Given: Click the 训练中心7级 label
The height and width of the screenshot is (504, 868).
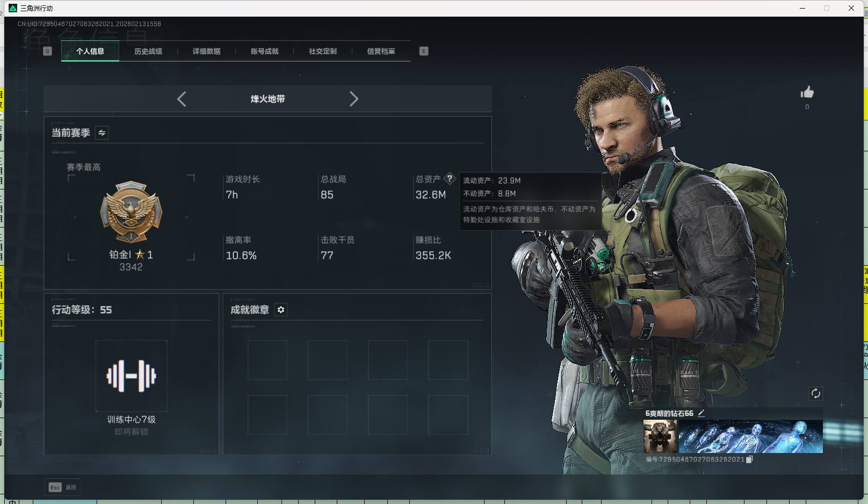Looking at the screenshot, I should pos(131,419).
